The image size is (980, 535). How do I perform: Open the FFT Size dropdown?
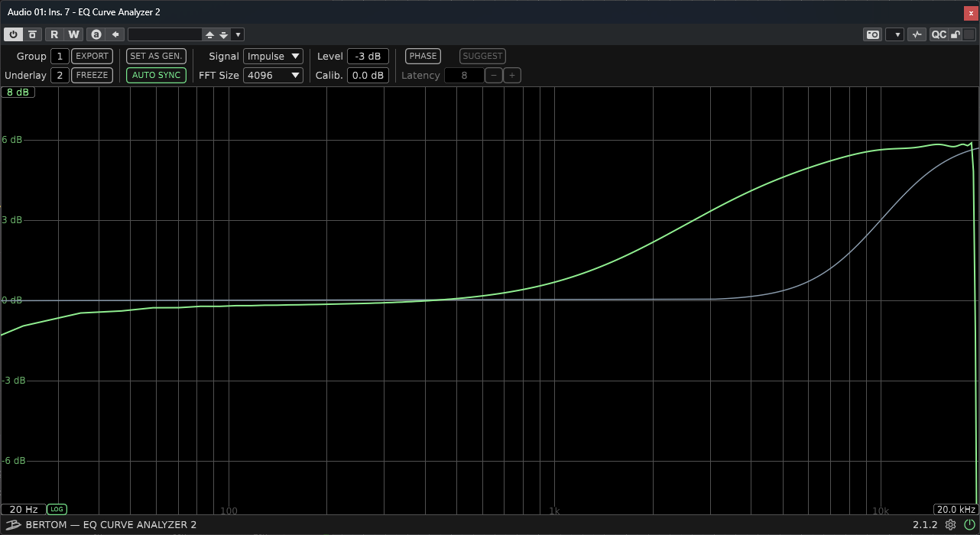(273, 75)
